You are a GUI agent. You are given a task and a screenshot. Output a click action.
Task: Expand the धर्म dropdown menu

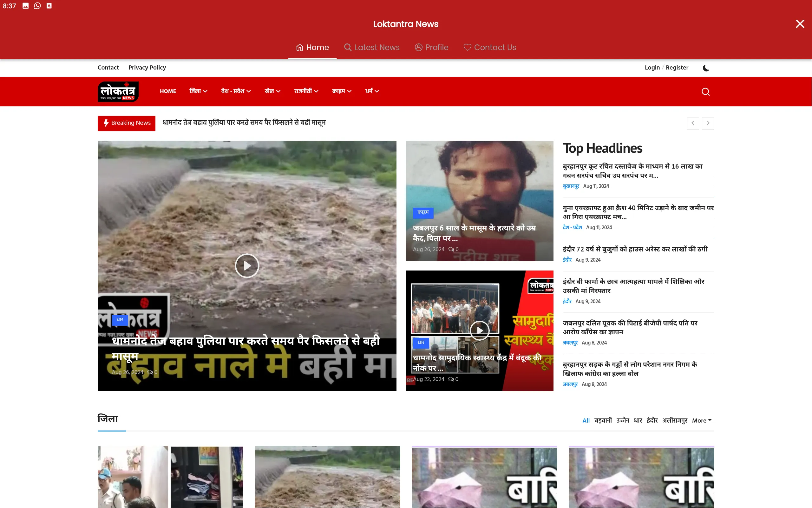pyautogui.click(x=372, y=91)
